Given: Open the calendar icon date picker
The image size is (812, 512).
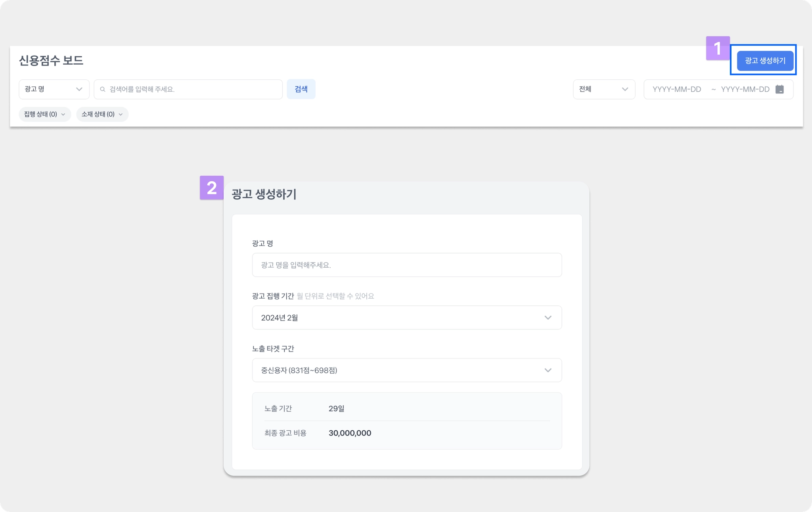Looking at the screenshot, I should 779,89.
